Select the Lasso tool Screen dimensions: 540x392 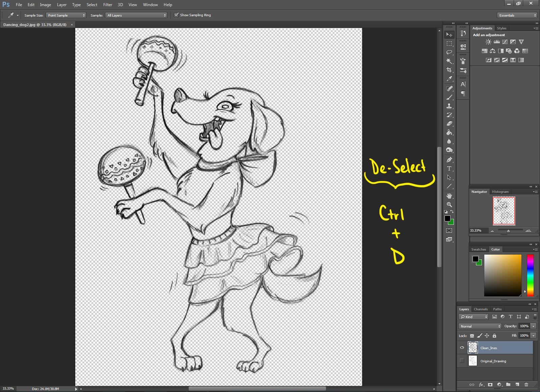pyautogui.click(x=449, y=52)
